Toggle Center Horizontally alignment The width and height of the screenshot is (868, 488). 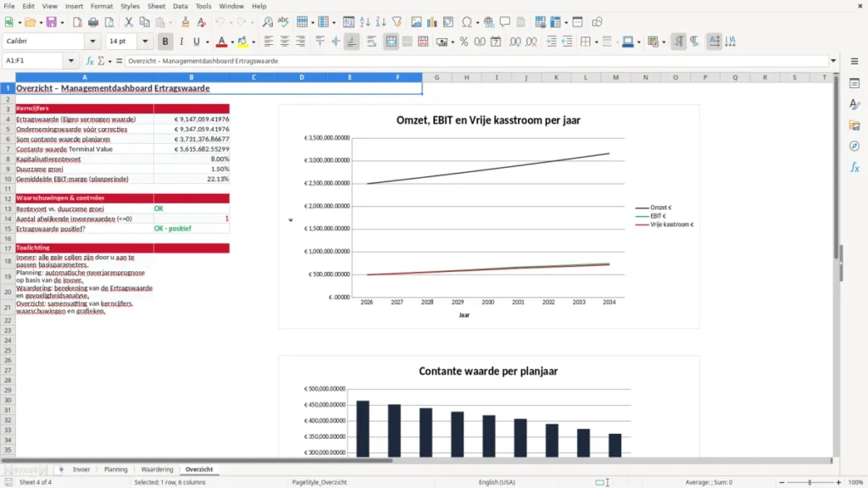285,42
